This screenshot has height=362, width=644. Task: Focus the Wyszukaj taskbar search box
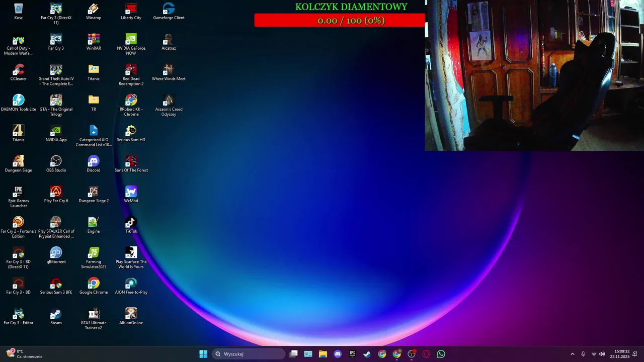pos(249,354)
